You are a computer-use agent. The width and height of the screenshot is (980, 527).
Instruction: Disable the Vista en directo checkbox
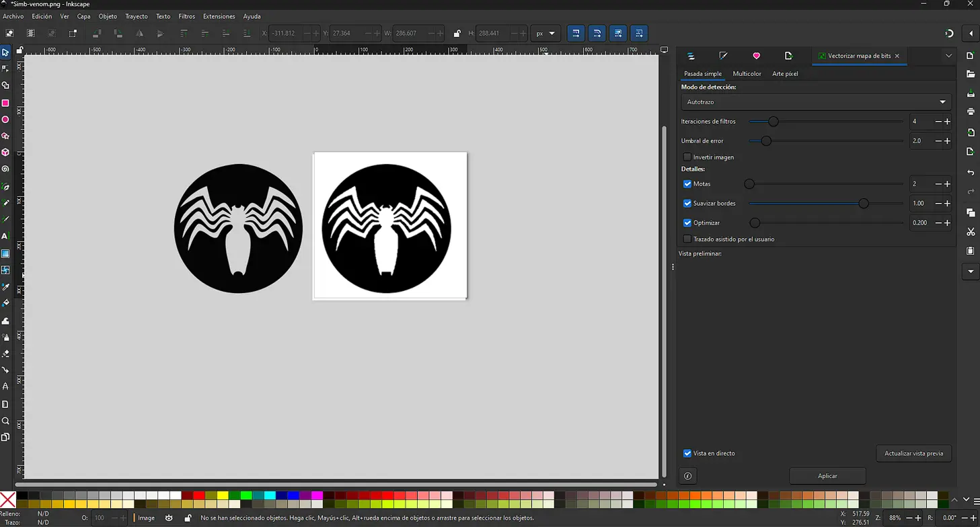687,454
